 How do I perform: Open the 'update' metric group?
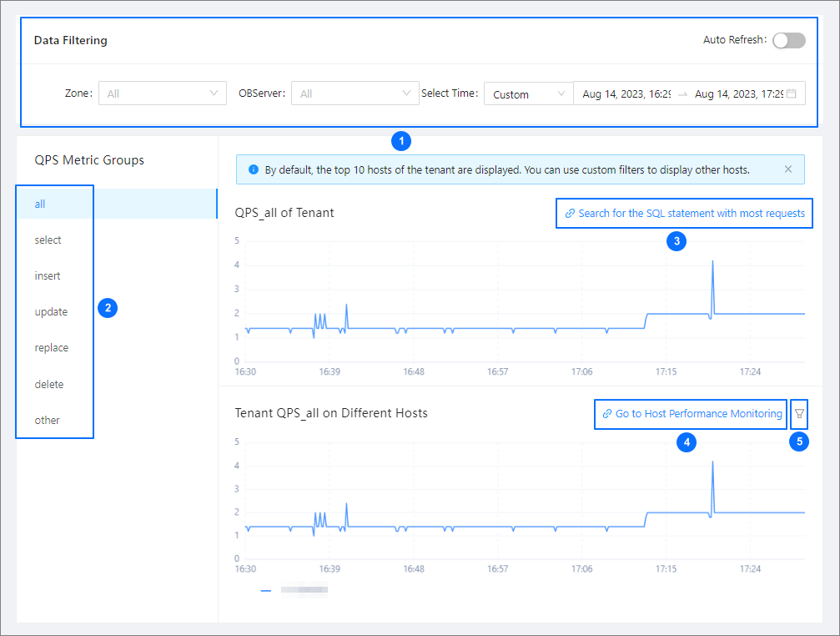click(51, 311)
